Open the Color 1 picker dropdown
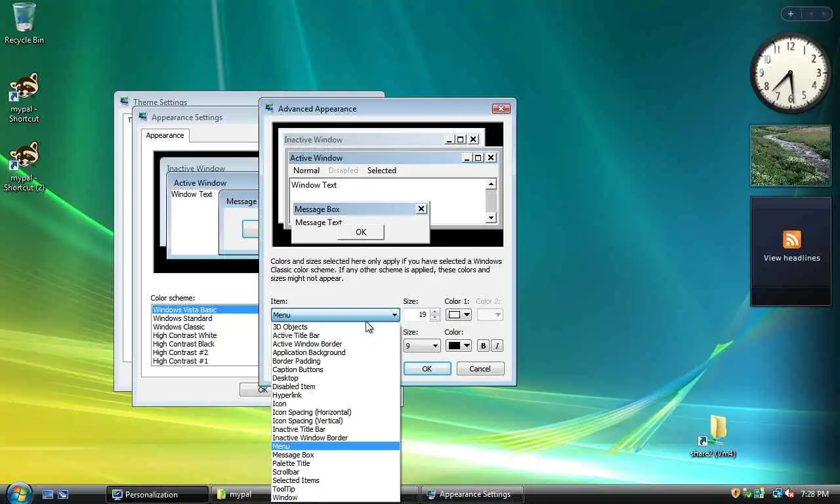This screenshot has height=504, width=840. pyautogui.click(x=458, y=315)
